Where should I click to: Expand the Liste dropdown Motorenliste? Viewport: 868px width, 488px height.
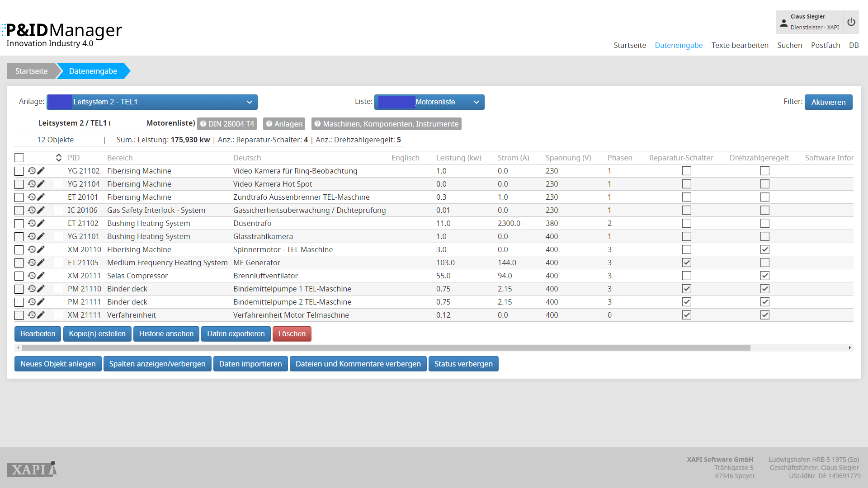(x=429, y=102)
